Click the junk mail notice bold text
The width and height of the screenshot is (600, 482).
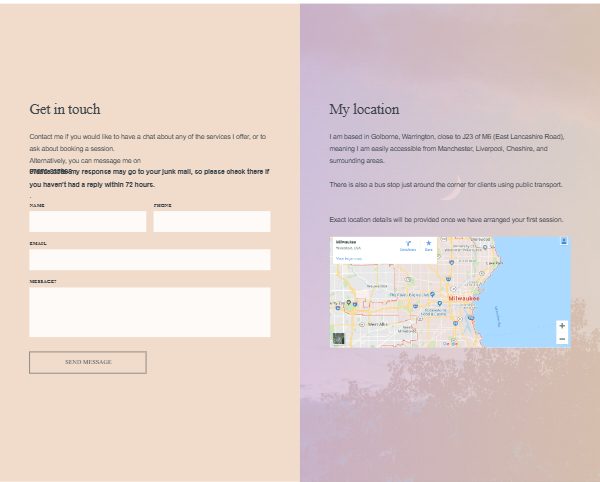click(x=150, y=178)
